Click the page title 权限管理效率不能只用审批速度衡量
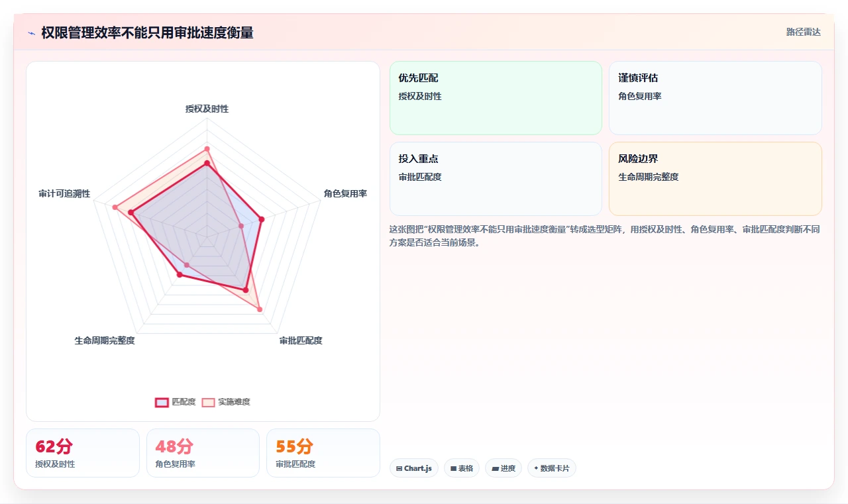This screenshot has height=504, width=848. 147,33
